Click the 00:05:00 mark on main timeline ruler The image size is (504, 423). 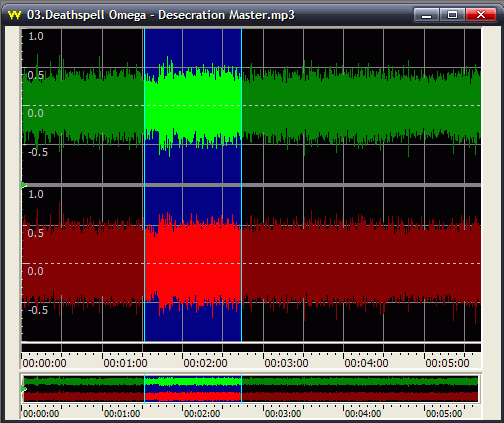point(447,363)
